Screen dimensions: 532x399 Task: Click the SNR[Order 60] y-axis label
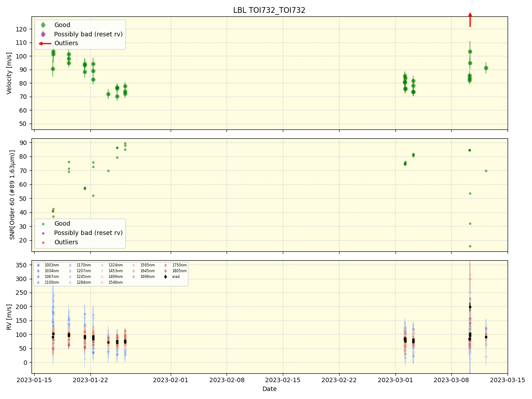(x=12, y=195)
